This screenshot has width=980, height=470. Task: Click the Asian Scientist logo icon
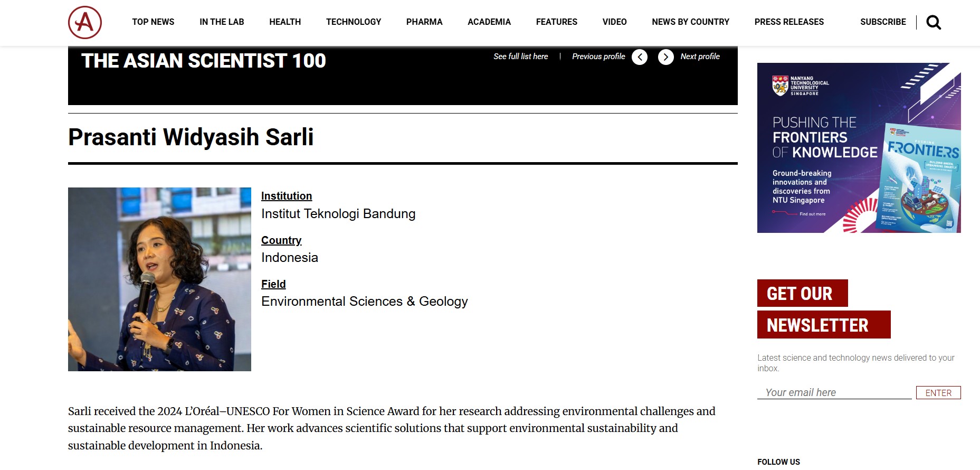(x=85, y=22)
